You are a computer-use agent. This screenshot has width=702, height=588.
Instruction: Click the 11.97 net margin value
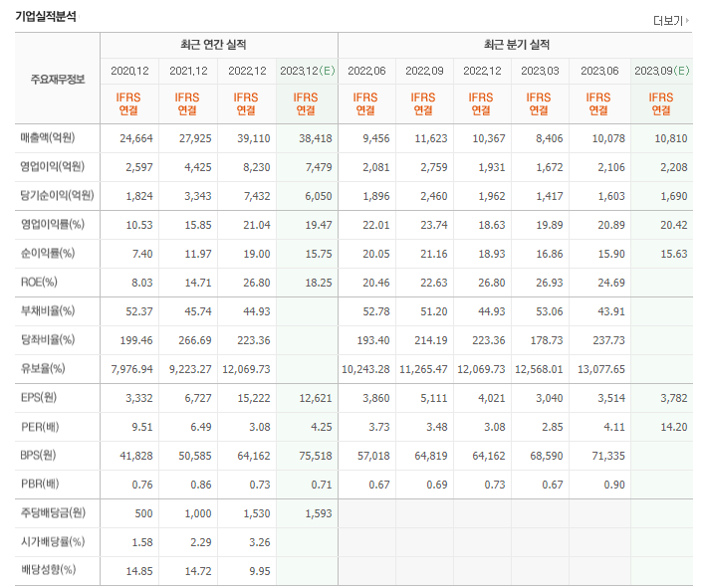click(198, 254)
